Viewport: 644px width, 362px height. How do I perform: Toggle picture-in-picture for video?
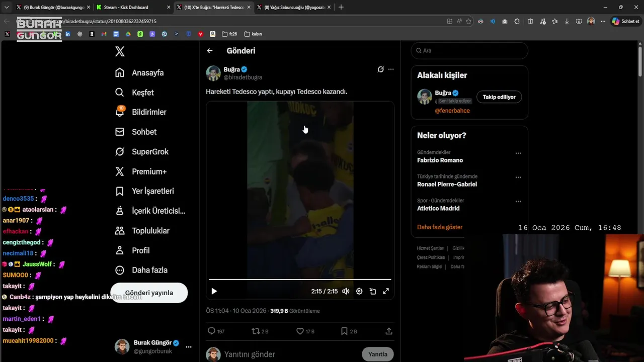point(373,291)
